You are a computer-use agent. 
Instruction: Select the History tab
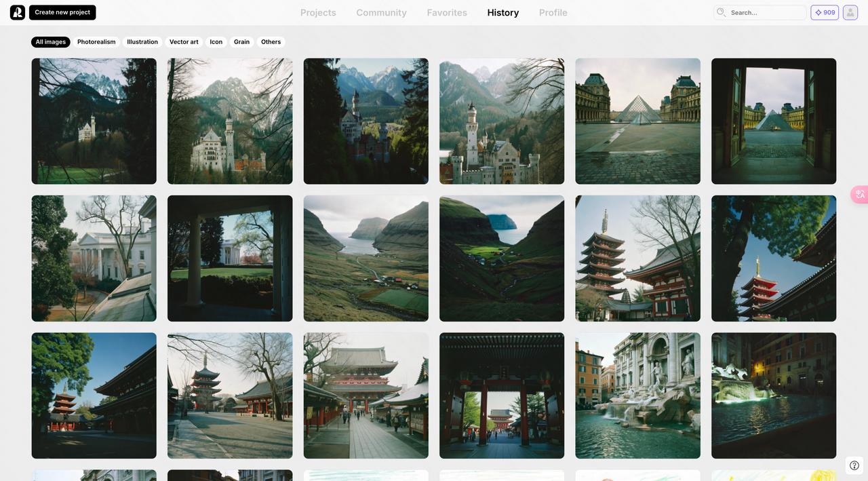coord(503,12)
